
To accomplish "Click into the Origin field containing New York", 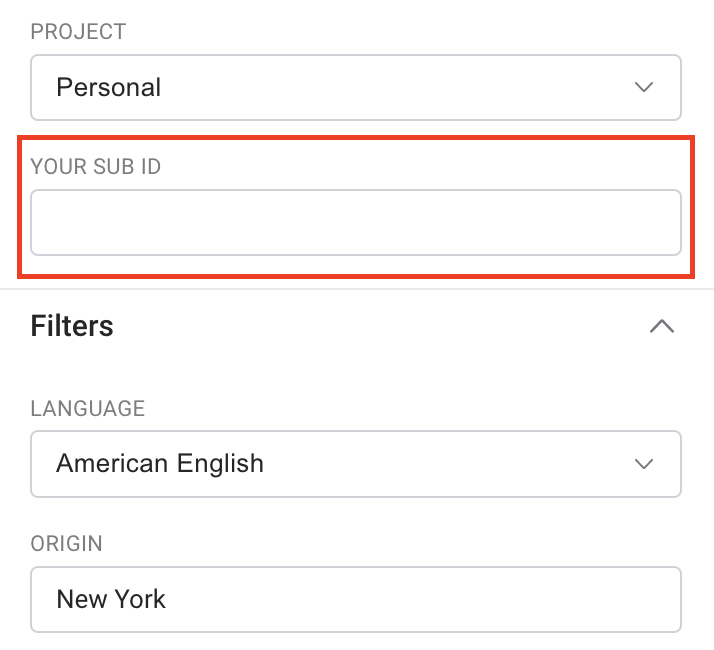I will tap(355, 600).
